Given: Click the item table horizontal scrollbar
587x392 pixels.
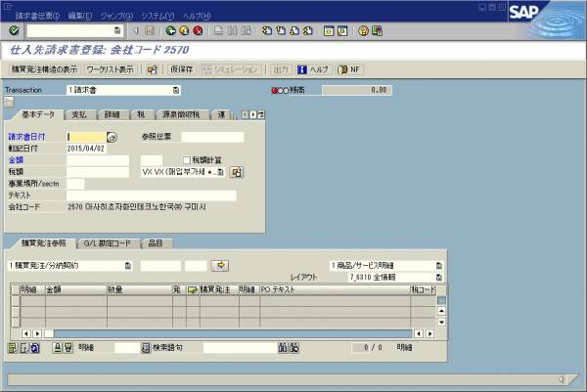Looking at the screenshot, I should coord(225,332).
